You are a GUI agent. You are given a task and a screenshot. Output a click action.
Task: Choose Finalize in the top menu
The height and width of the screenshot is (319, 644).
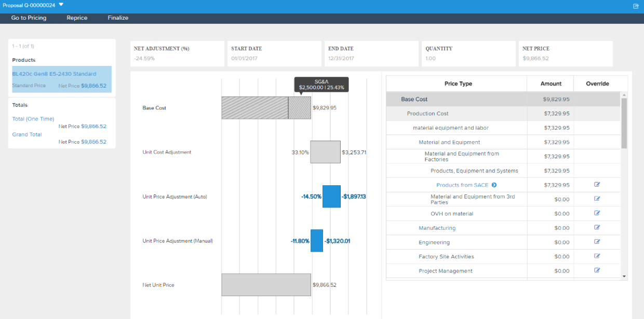pos(118,18)
